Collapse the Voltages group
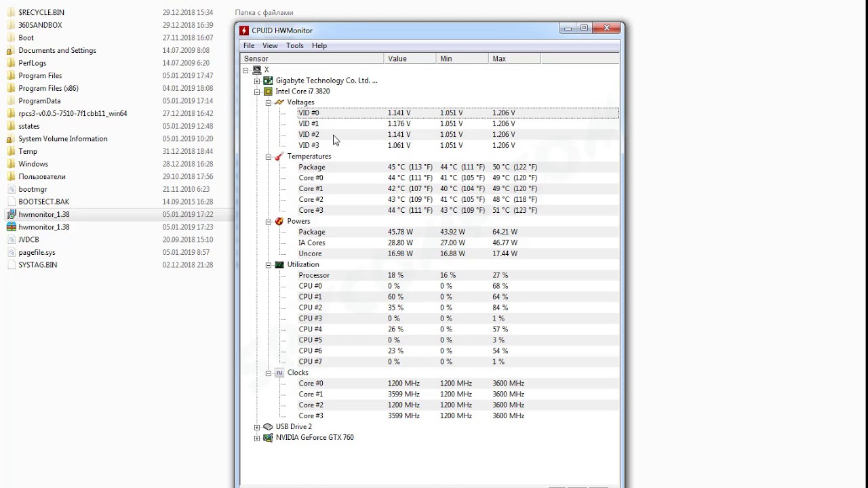 [269, 102]
